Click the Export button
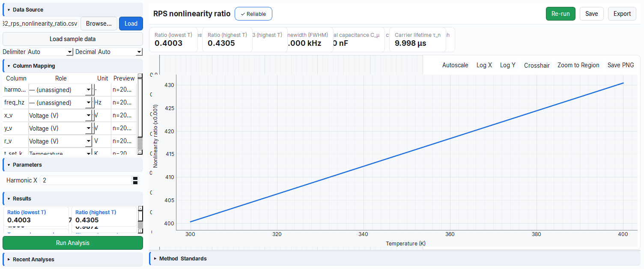644x269 pixels. 622,14
